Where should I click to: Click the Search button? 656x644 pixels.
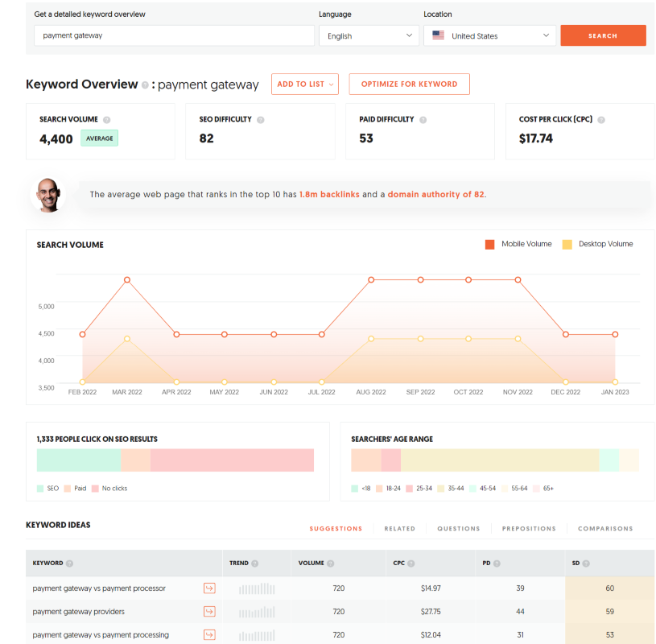point(603,35)
